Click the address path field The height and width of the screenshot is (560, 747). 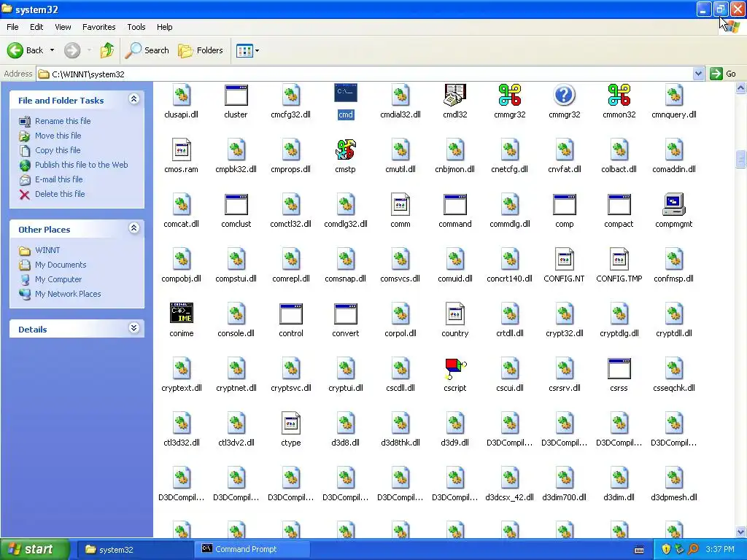365,74
